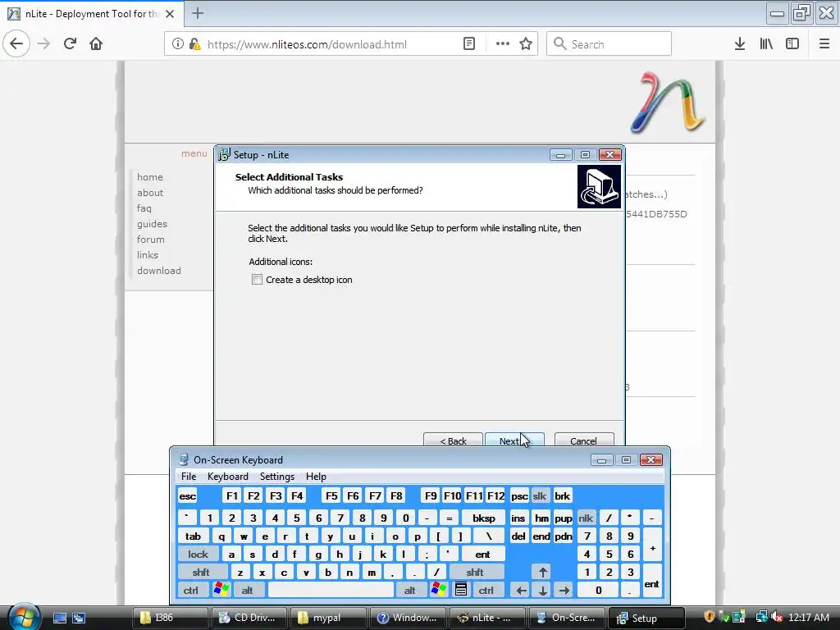Open On-Screen Keyboard Settings menu

point(277,477)
